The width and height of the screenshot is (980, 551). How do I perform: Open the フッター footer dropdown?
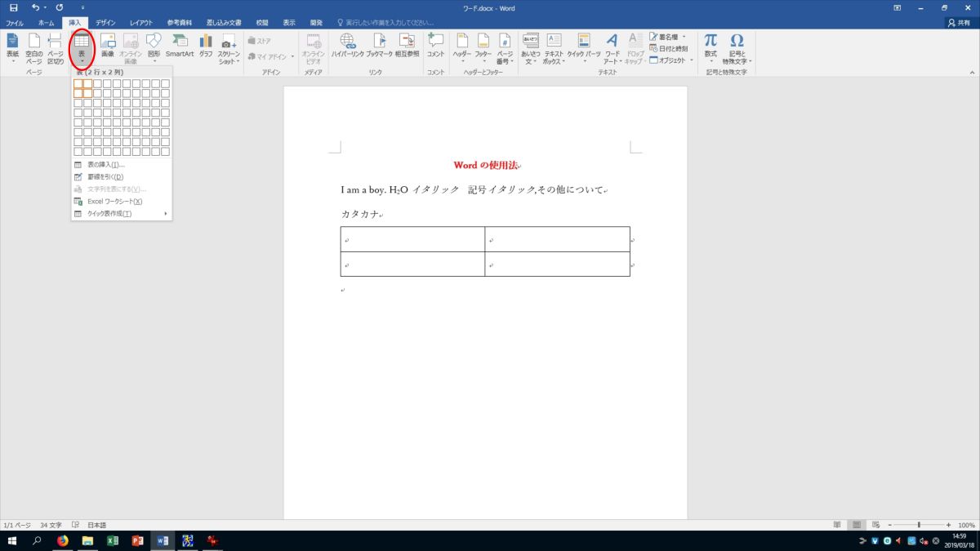click(483, 49)
